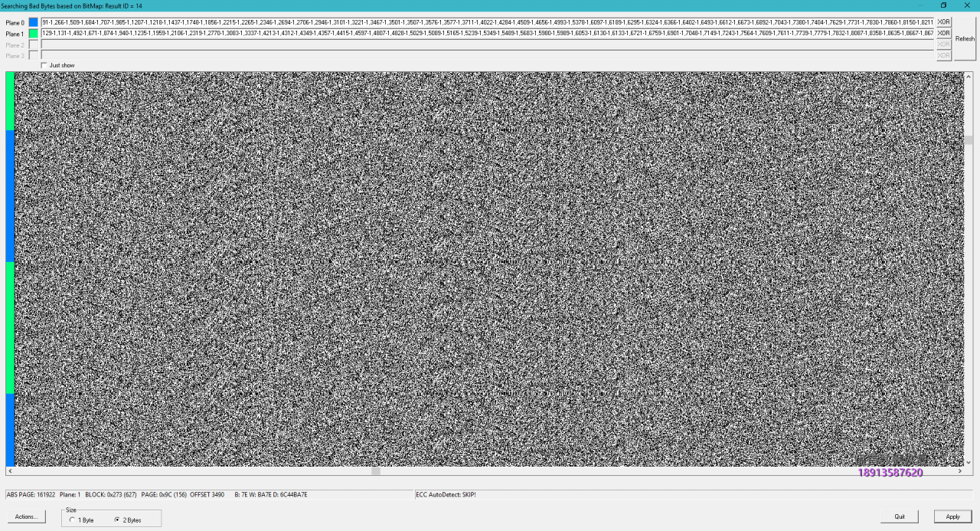Click Quit to exit the dialog
Image resolution: width=980 pixels, height=531 pixels.
(x=900, y=516)
